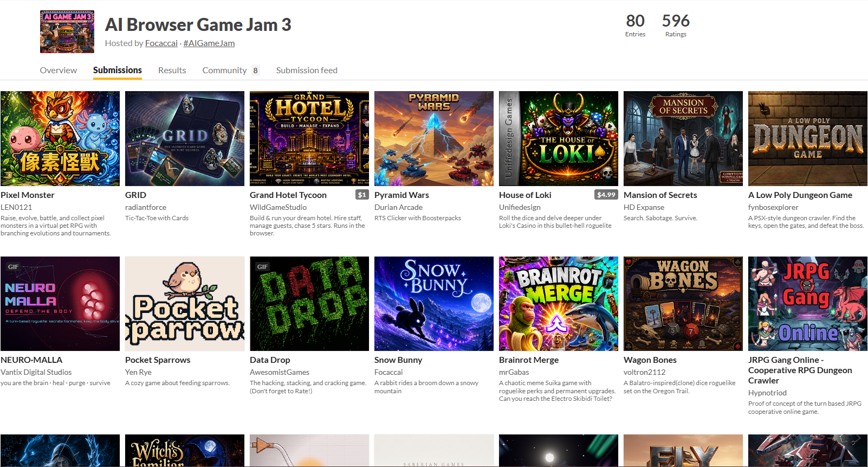This screenshot has height=467, width=868.
Task: Click the Mansion of Secrets title
Action: (x=660, y=195)
